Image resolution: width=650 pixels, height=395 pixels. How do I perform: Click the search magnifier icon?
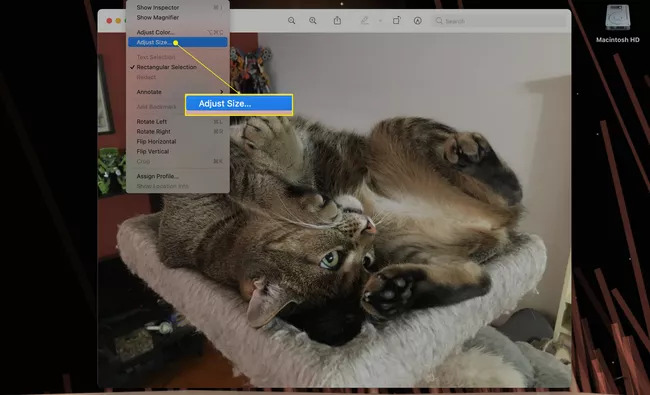(439, 21)
